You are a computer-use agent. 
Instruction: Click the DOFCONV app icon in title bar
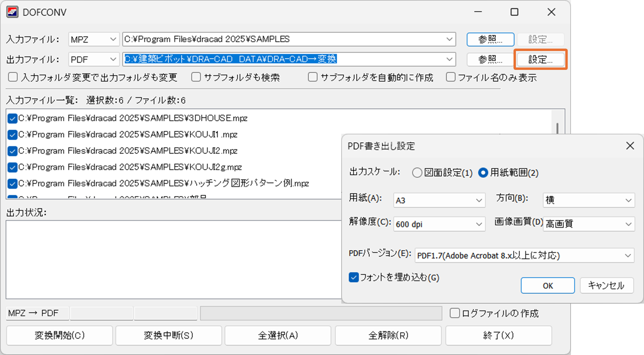click(x=12, y=12)
